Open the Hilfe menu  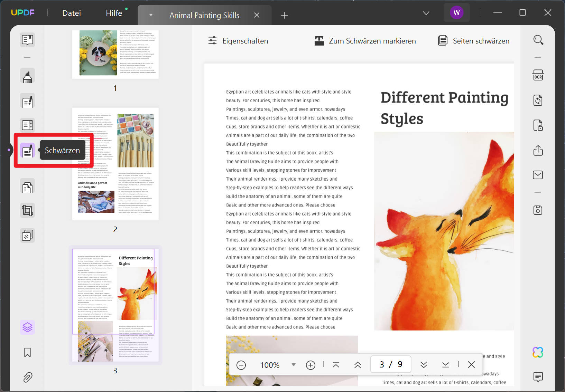click(114, 13)
